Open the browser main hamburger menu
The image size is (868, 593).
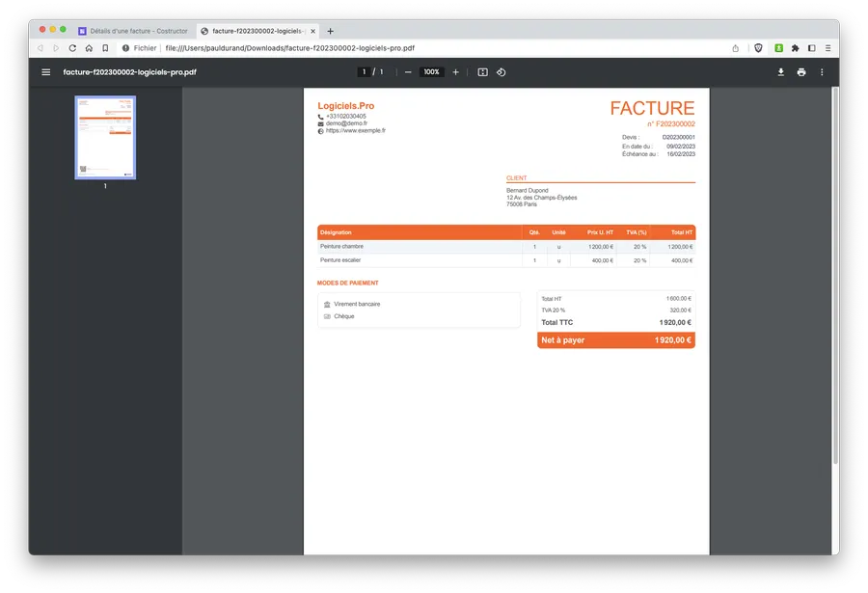pyautogui.click(x=827, y=48)
